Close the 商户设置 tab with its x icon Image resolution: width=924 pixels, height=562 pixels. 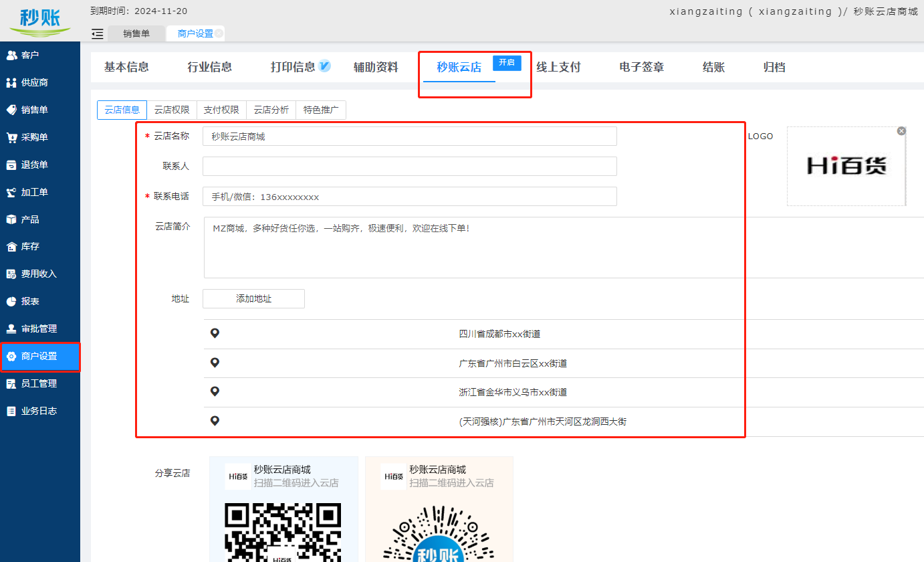[x=219, y=33]
